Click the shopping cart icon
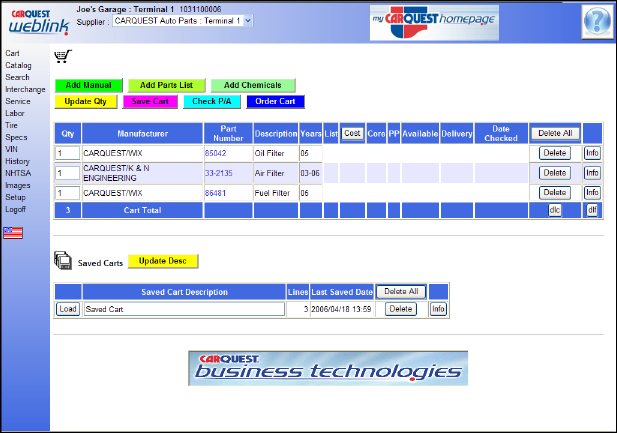The width and height of the screenshot is (617, 433). point(63,56)
